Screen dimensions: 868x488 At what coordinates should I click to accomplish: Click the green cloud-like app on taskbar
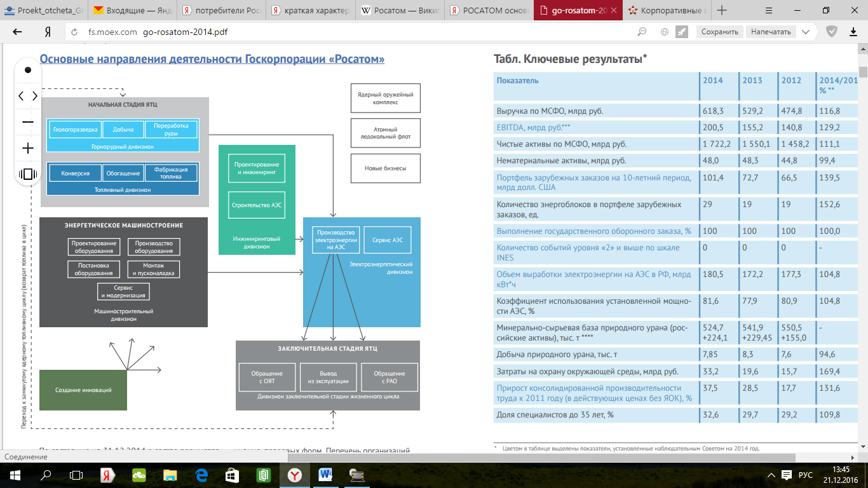pos(139,475)
